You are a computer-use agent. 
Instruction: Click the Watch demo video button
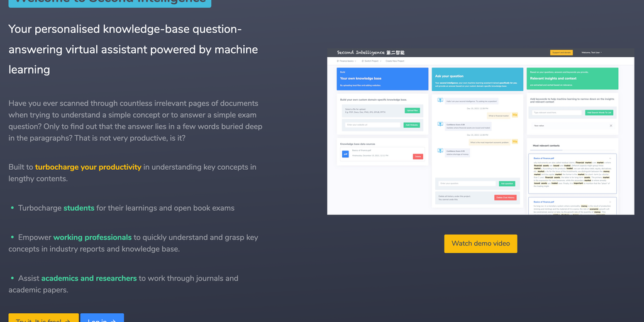(x=480, y=243)
